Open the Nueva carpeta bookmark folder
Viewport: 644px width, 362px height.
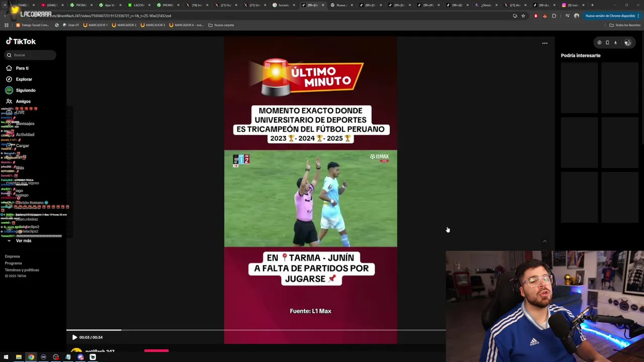pos(221,25)
